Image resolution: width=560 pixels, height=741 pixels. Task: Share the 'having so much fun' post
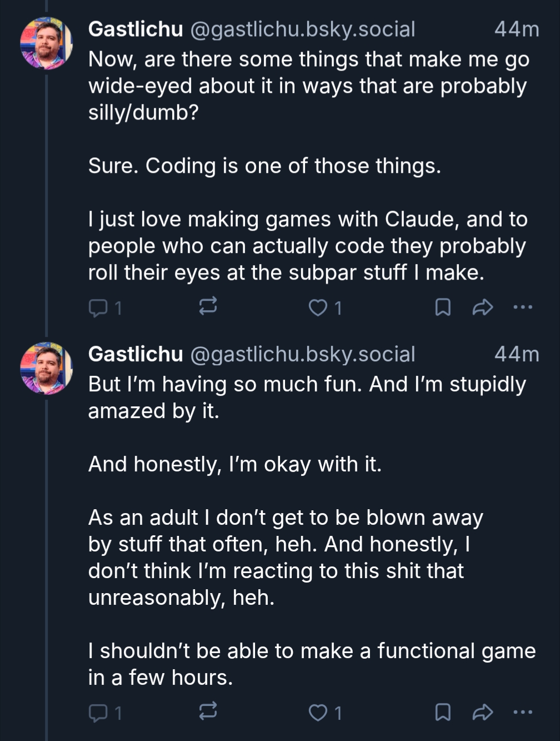pyautogui.click(x=482, y=712)
